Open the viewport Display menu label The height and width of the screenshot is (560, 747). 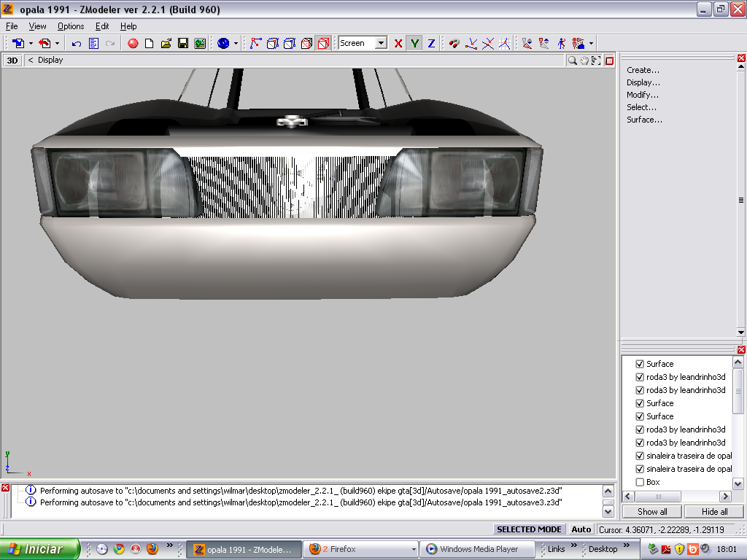pyautogui.click(x=50, y=60)
